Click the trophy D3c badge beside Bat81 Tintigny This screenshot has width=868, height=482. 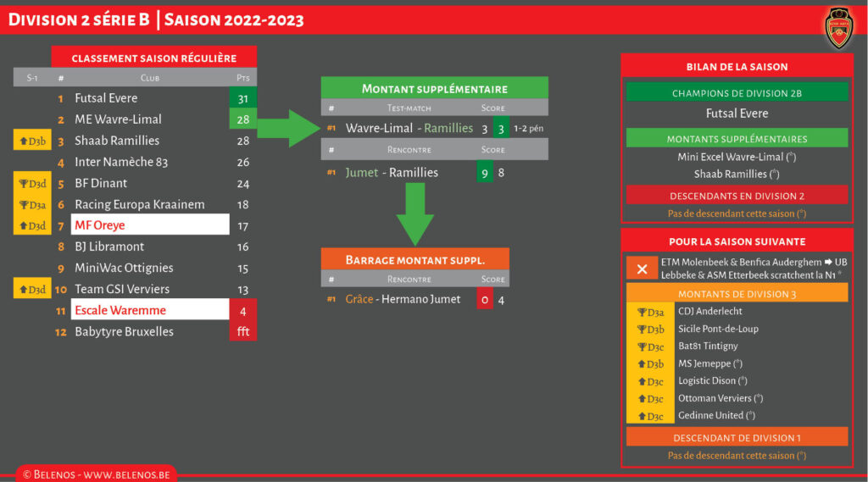click(x=649, y=346)
